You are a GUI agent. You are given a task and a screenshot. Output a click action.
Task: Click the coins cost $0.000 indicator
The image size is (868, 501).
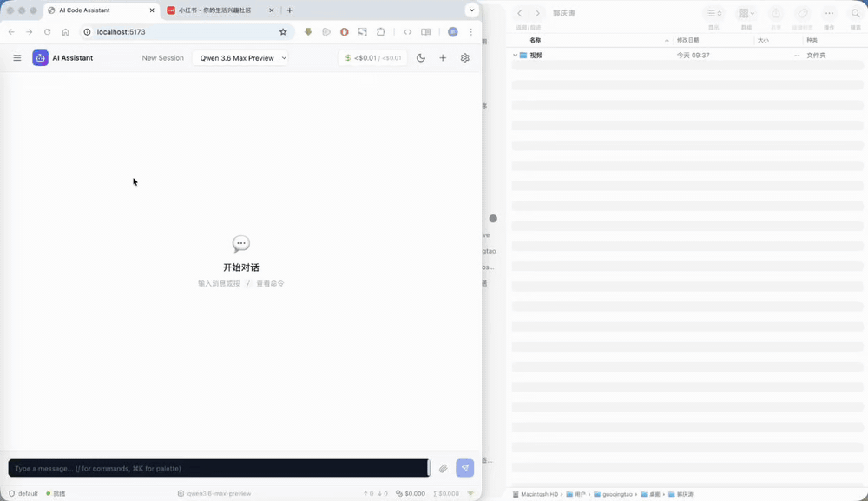click(411, 493)
